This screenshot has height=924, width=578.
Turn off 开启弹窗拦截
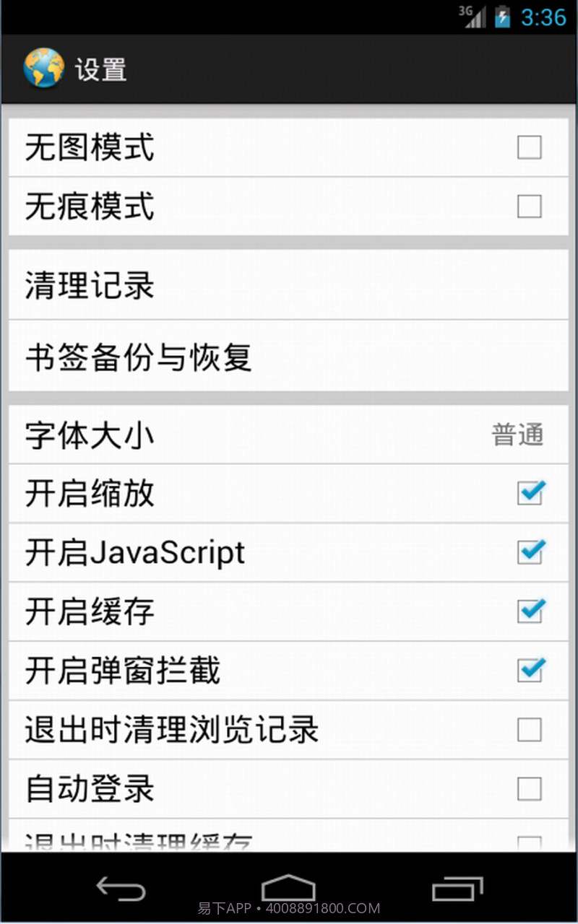[x=530, y=671]
